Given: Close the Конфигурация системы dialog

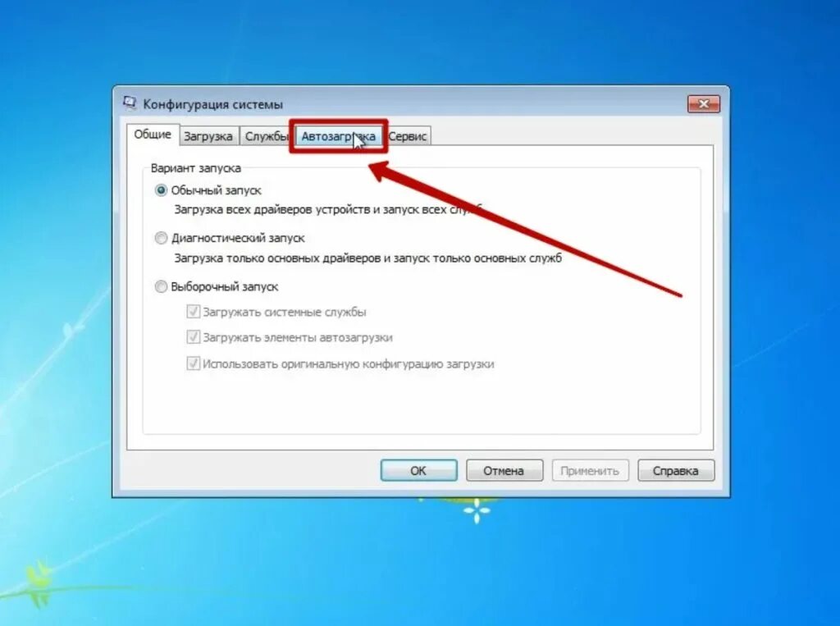Looking at the screenshot, I should tap(703, 104).
